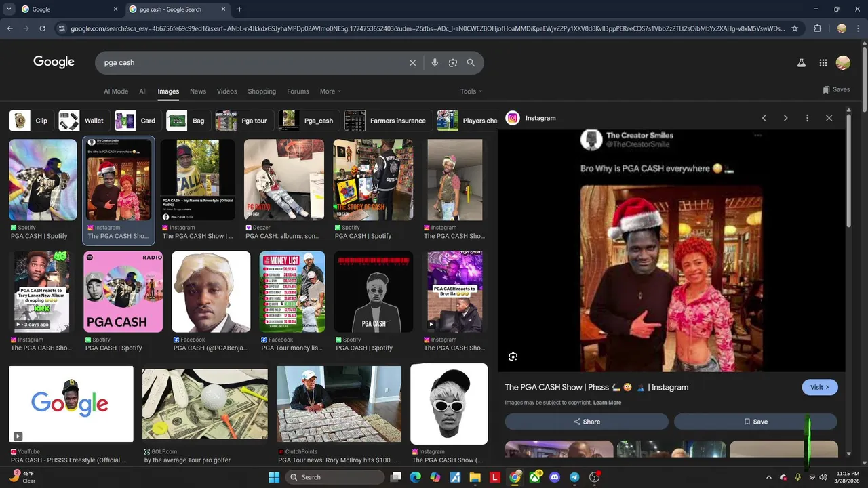Open File Explorer from the taskbar
Screen dimensions: 868x488
475,477
